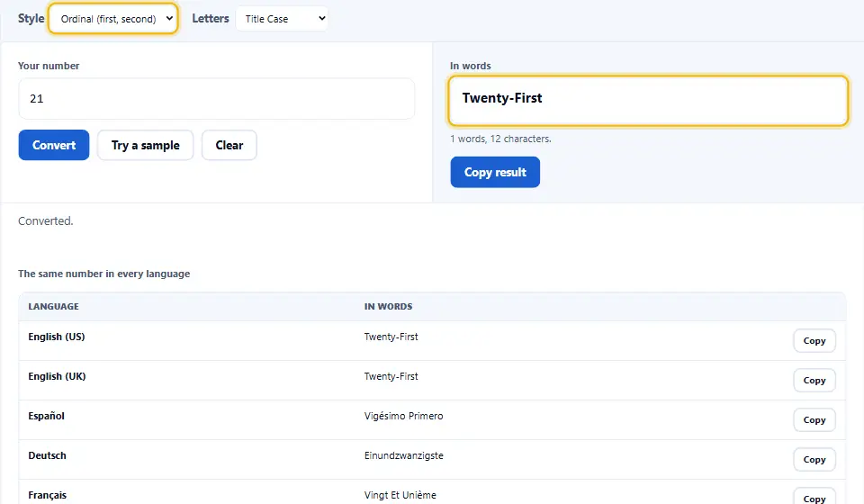This screenshot has height=504, width=864.
Task: Copy the Deutsch row result
Action: [814, 460]
